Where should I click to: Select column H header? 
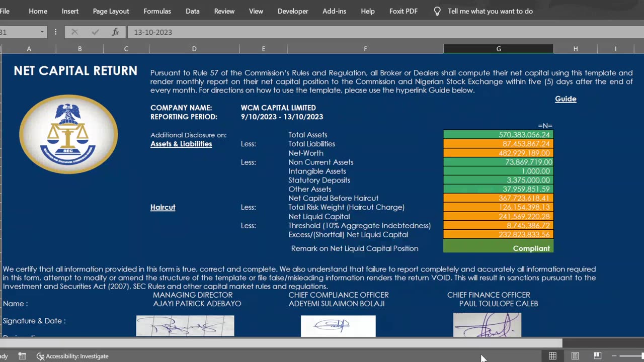coord(576,49)
